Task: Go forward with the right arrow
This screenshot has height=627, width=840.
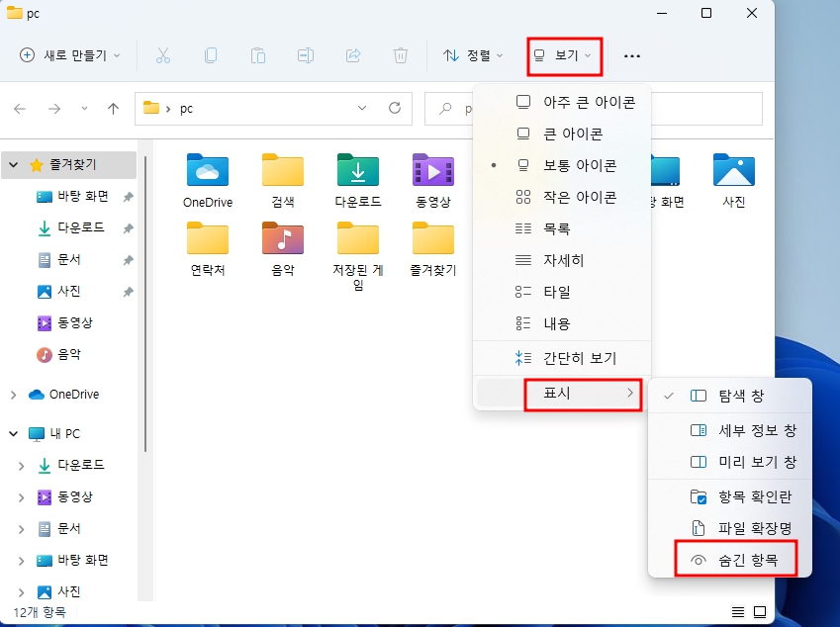Action: pos(54,109)
